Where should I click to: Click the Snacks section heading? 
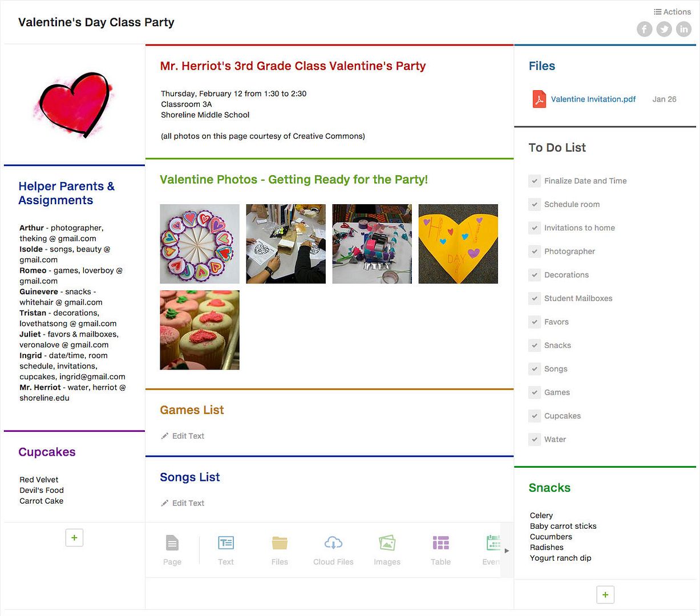[549, 488]
